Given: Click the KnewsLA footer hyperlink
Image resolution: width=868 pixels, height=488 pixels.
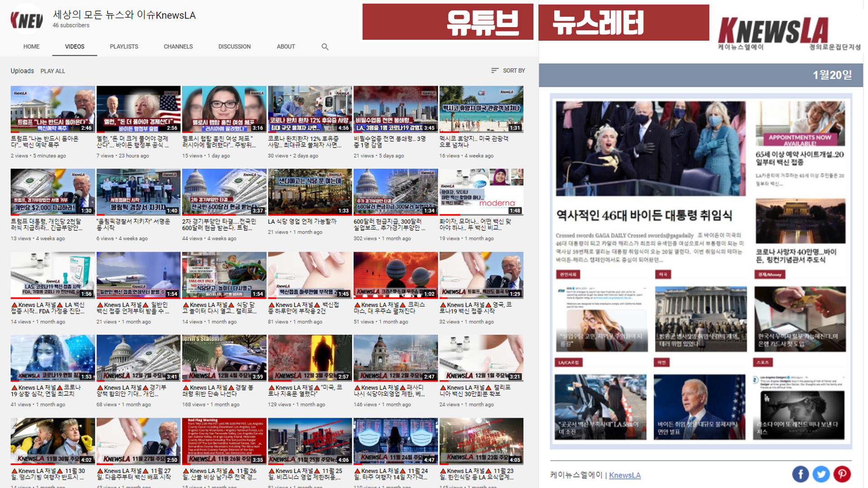Looking at the screenshot, I should [x=625, y=475].
